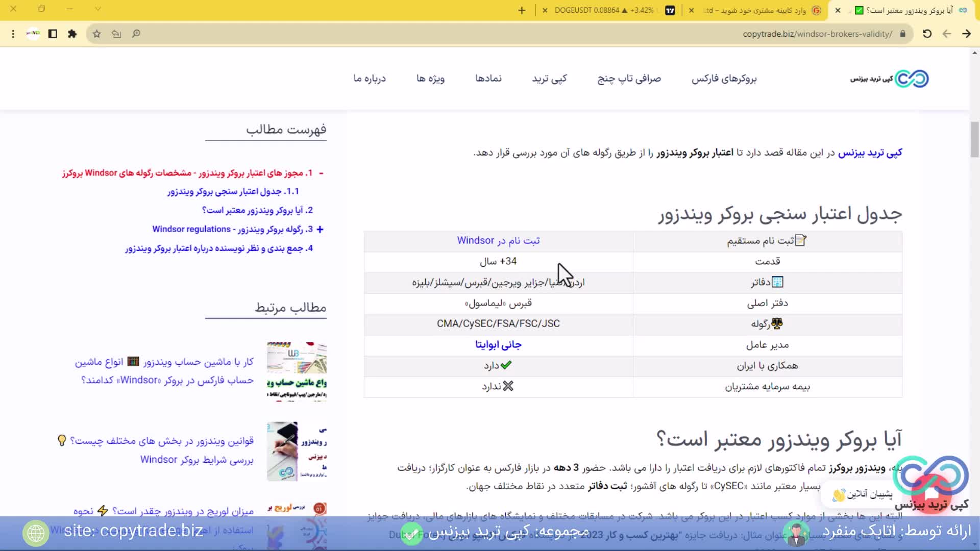Image resolution: width=980 pixels, height=551 pixels.
Task: Expand section 3 Windsor regulations plus toggle
Action: 320,230
